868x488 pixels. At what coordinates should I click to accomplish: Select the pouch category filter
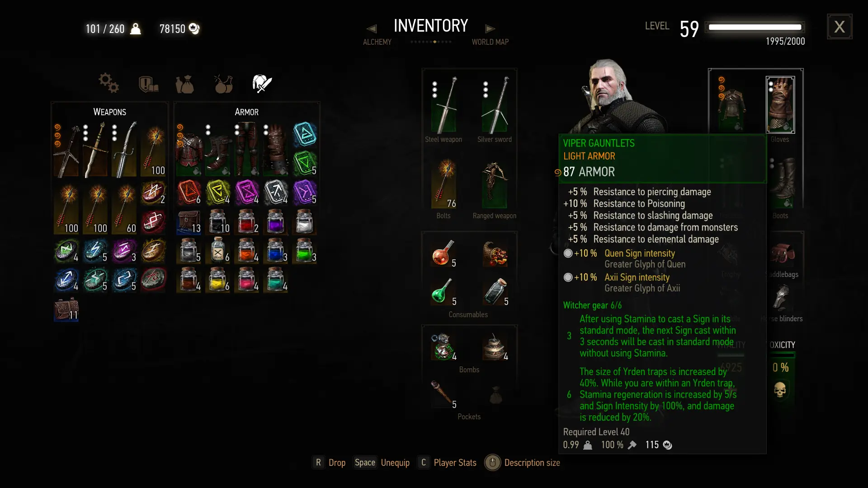[184, 84]
